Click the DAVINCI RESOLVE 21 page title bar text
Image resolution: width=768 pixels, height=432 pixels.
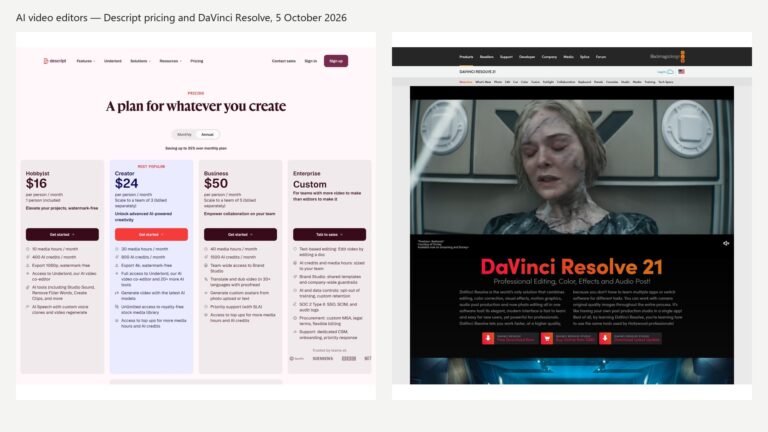click(477, 72)
